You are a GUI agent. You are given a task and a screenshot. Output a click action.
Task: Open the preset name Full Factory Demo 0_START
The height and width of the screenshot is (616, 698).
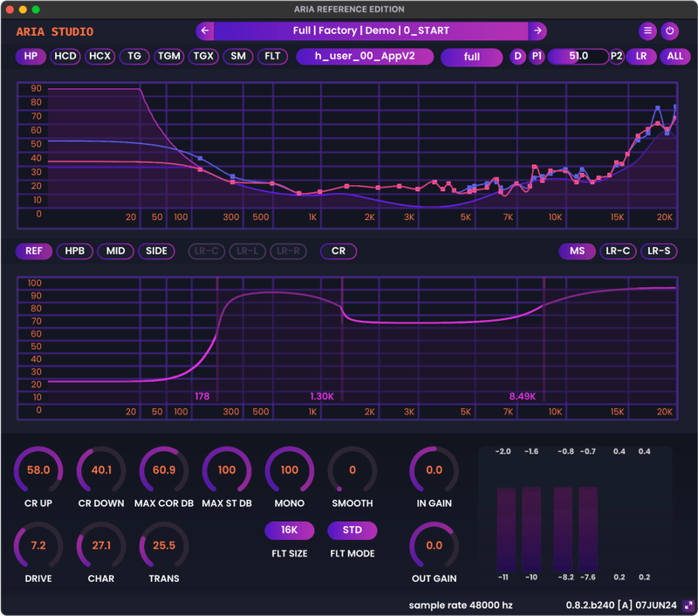(371, 31)
